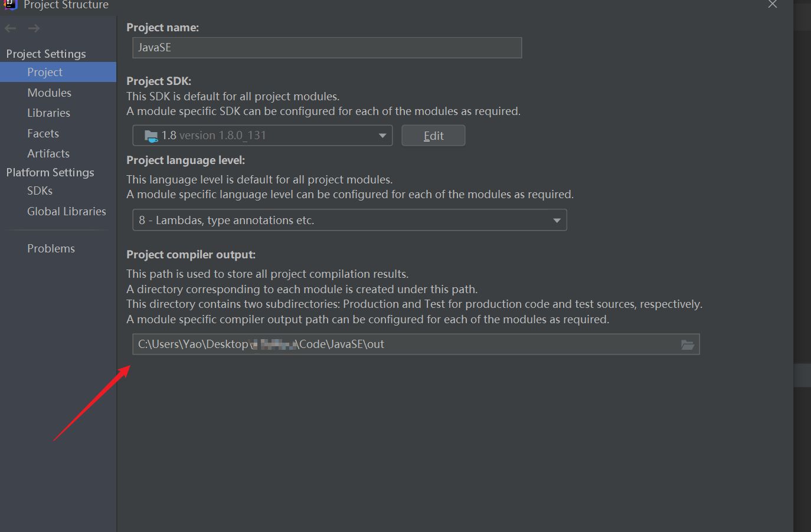This screenshot has height=532, width=811.
Task: Open the Project SDK dropdown
Action: [262, 136]
